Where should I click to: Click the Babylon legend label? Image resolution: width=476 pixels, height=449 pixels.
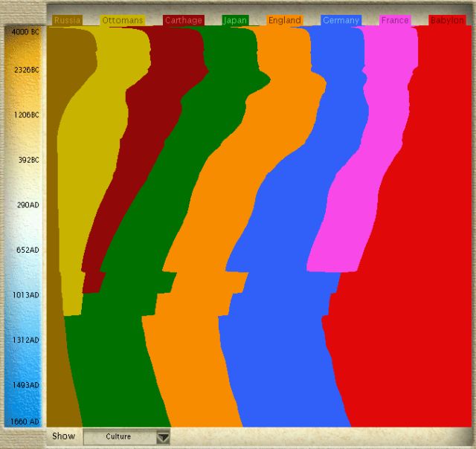447,20
